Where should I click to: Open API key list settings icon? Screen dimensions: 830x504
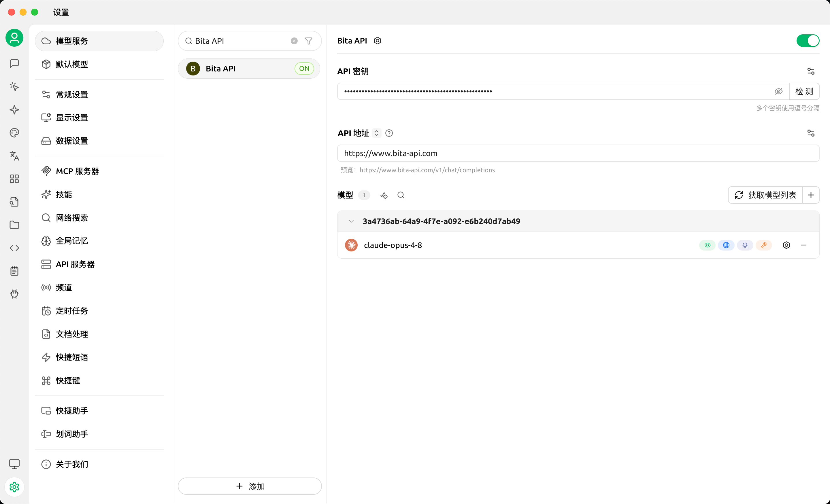(811, 71)
